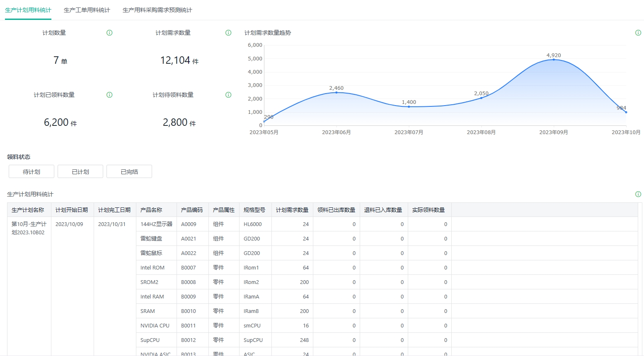Open 生产用料采购需求预测统计 tab
The height and width of the screenshot is (356, 644).
pos(157,10)
